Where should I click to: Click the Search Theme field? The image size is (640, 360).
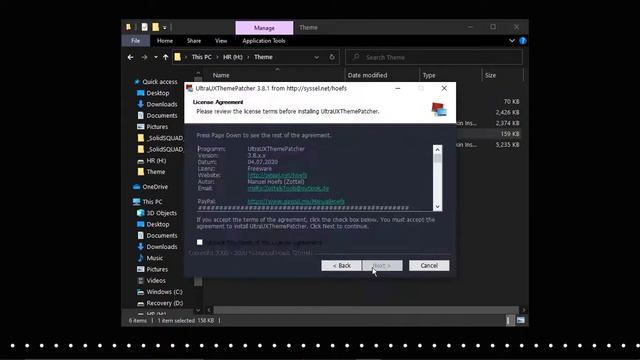[x=434, y=57]
